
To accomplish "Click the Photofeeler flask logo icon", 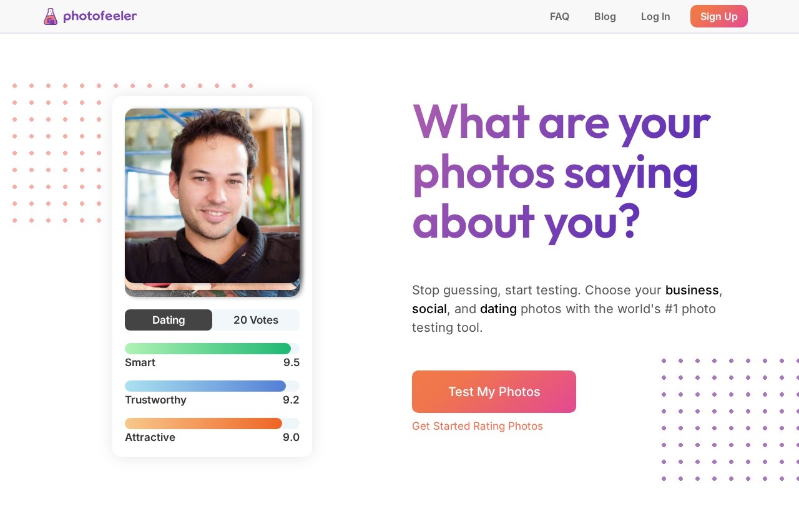I will pyautogui.click(x=51, y=17).
